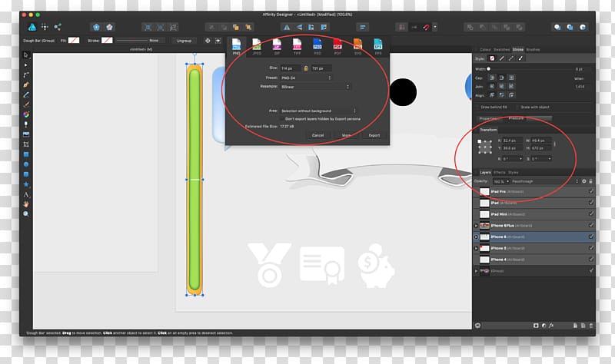Select the Move tool in the left toolbar

click(x=26, y=55)
